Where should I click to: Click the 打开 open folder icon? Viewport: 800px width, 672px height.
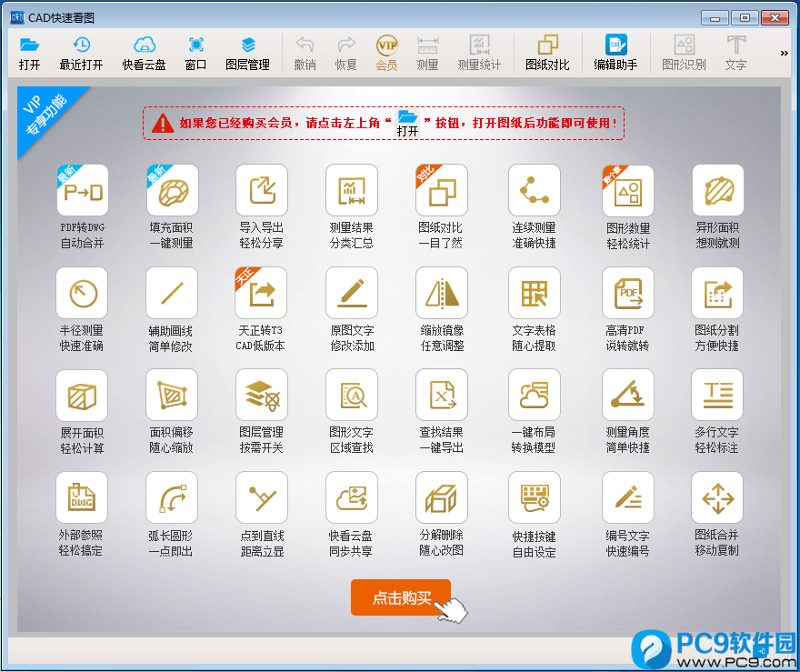tap(29, 53)
